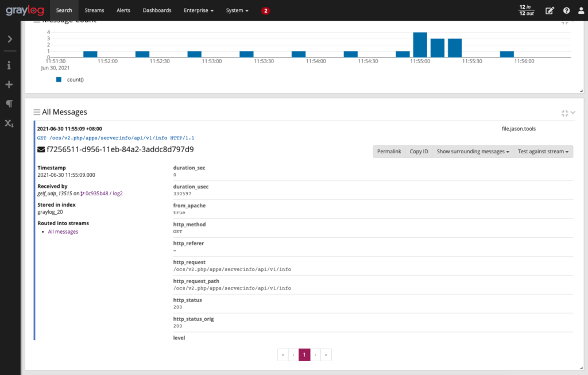The width and height of the screenshot is (588, 375).
Task: Open the user profile icon
Action: tap(581, 10)
